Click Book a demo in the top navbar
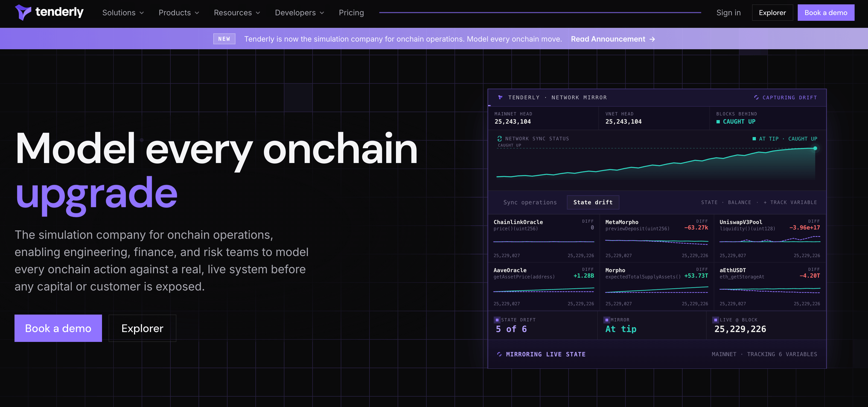Viewport: 868px width, 407px height. [826, 13]
